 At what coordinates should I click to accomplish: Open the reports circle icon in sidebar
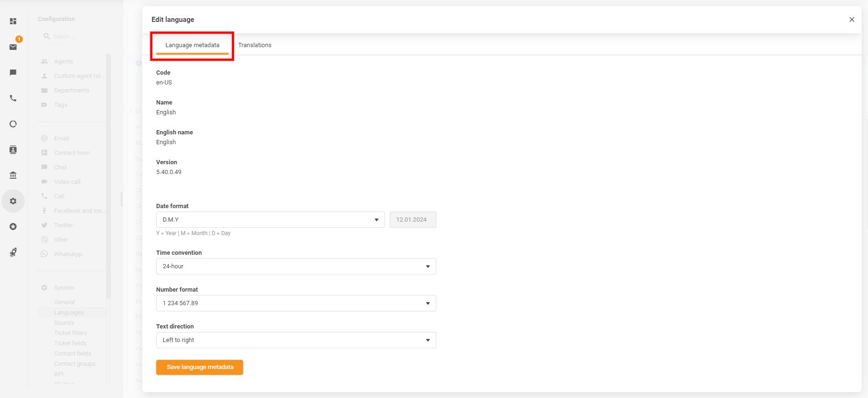point(13,124)
